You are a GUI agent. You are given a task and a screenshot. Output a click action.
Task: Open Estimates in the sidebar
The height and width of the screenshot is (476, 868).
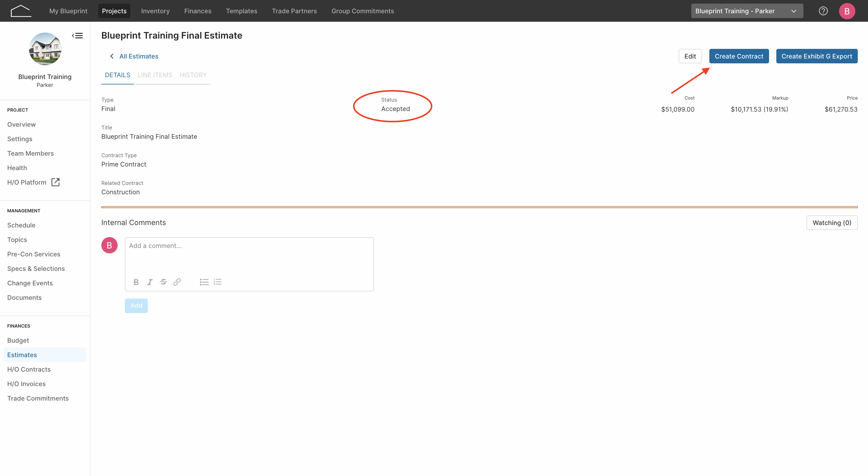pyautogui.click(x=45, y=355)
